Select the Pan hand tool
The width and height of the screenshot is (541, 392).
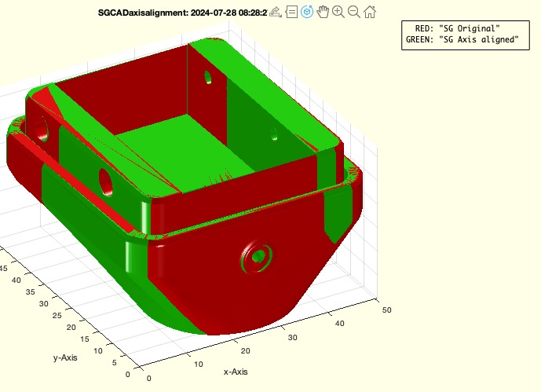[x=323, y=12]
